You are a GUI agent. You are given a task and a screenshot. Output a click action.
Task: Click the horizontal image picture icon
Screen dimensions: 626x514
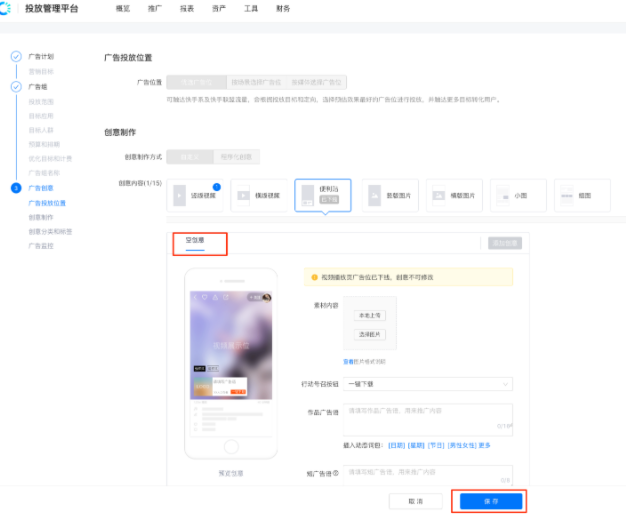(439, 196)
